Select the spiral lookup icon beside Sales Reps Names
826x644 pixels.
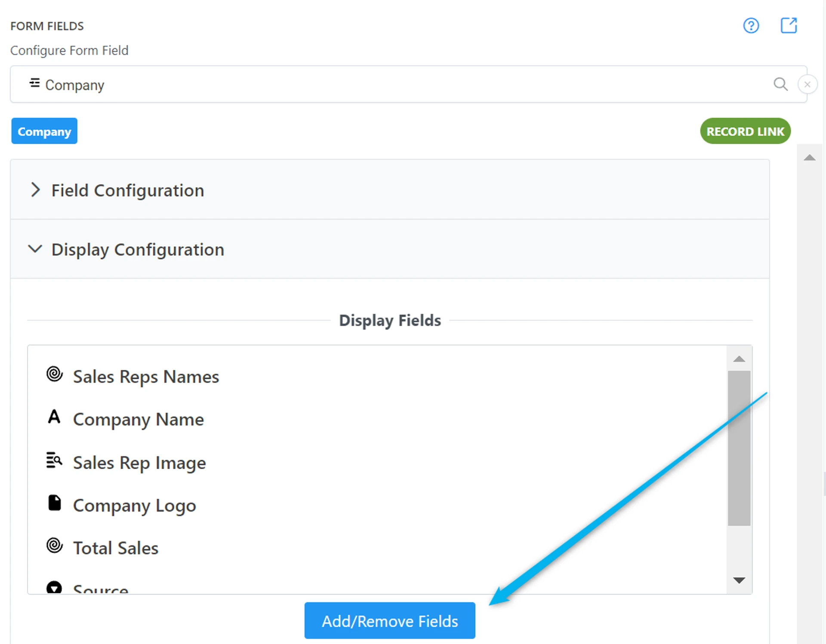click(x=54, y=374)
